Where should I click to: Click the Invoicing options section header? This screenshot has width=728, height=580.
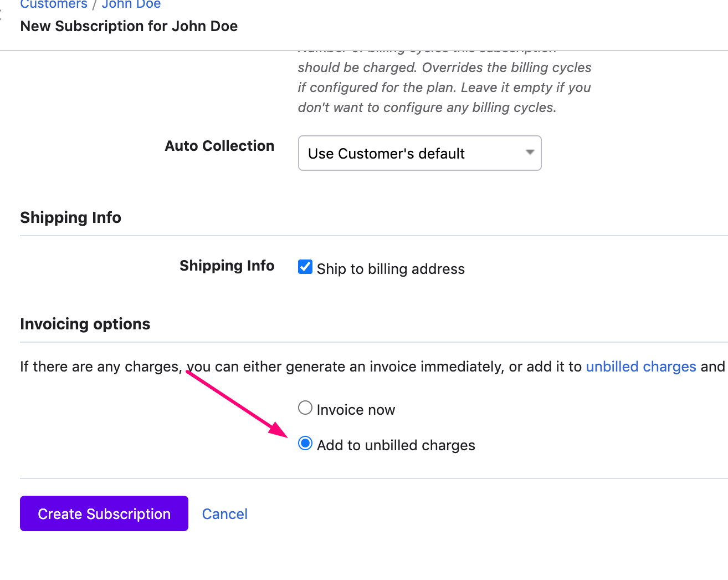[x=85, y=324]
